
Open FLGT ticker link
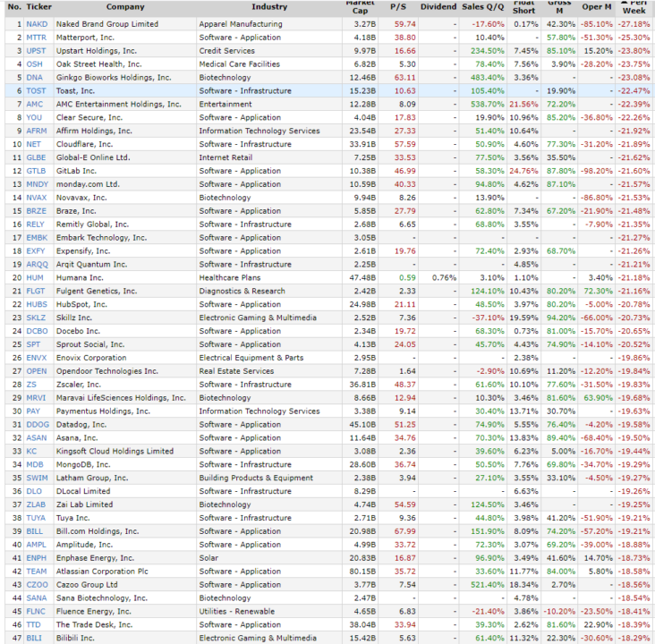pos(36,292)
